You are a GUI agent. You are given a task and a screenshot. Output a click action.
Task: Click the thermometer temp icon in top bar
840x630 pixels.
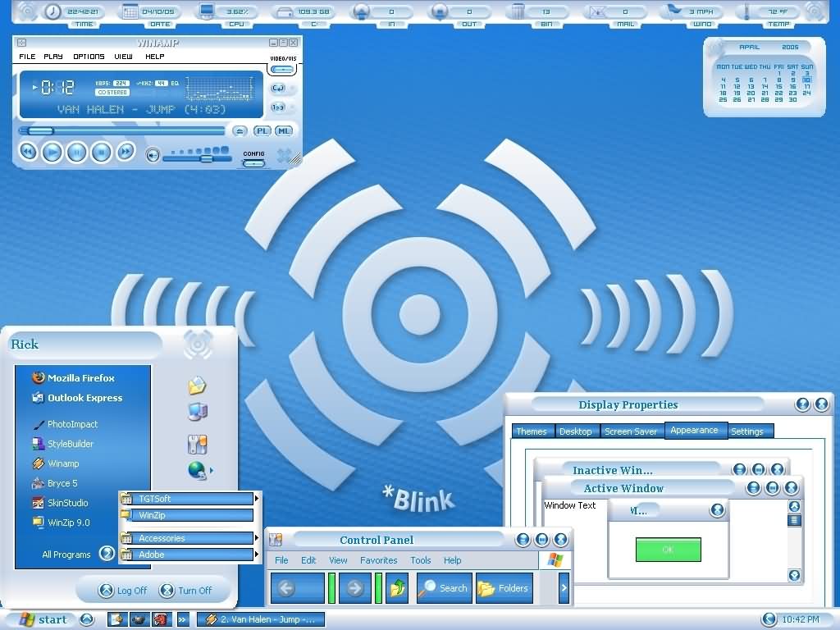coord(746,11)
